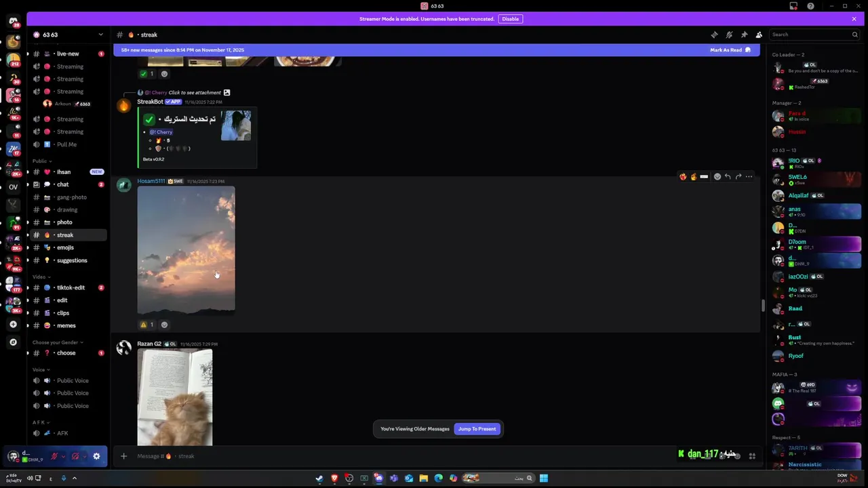Disable Streamer Mode
The width and height of the screenshot is (868, 488).
point(511,19)
